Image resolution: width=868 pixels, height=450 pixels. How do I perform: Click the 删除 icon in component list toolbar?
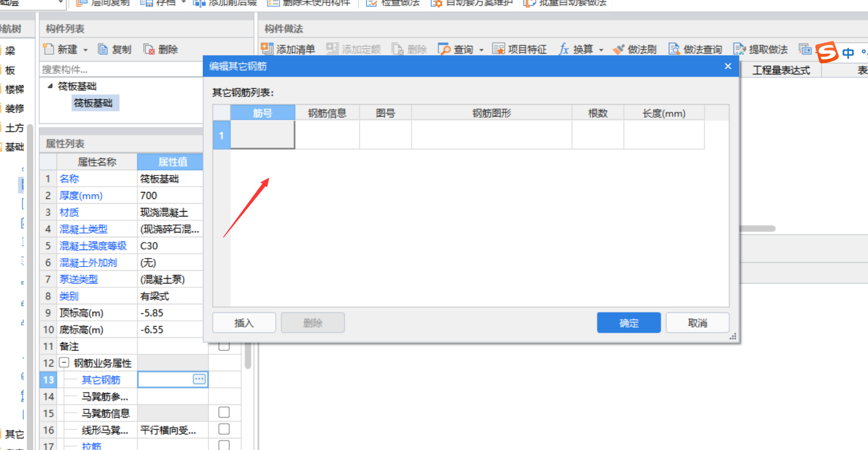coord(149,49)
